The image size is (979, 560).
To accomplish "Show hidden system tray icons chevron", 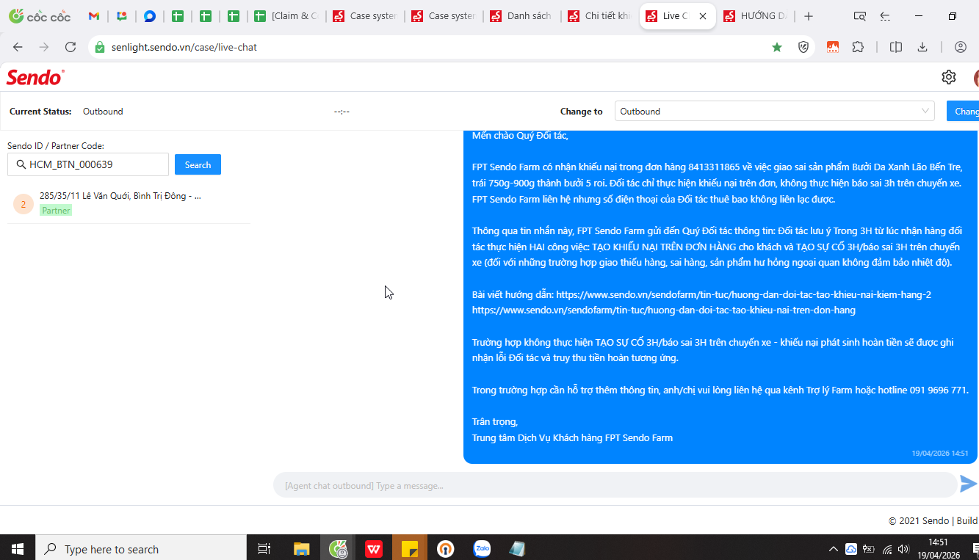I will (x=834, y=549).
